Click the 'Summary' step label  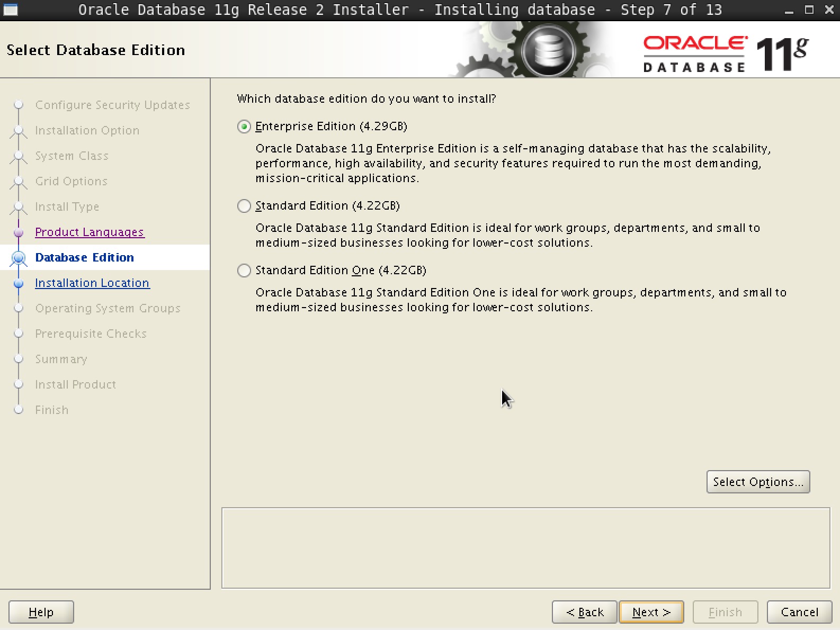61,359
